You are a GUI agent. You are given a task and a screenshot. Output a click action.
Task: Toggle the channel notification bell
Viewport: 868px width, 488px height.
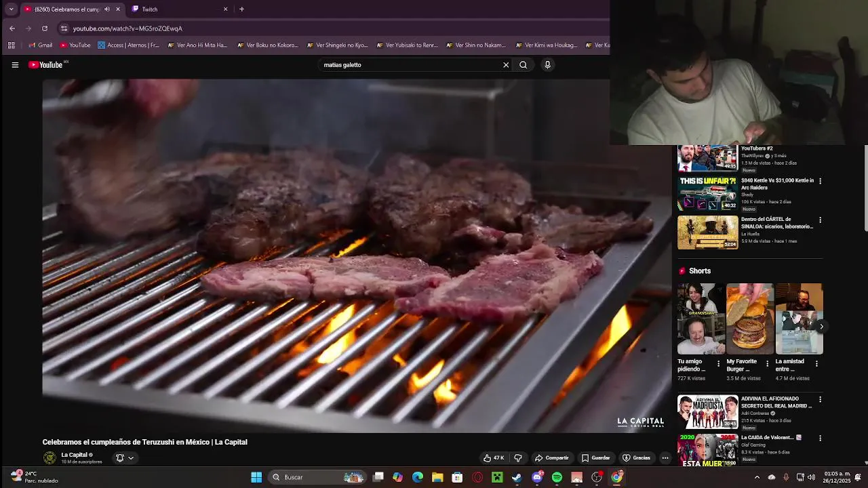tap(120, 458)
